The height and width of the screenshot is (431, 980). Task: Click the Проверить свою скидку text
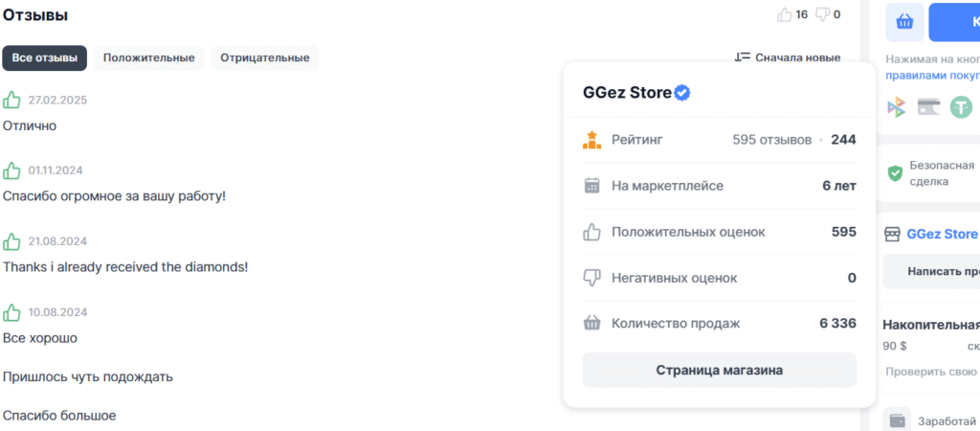tap(932, 372)
